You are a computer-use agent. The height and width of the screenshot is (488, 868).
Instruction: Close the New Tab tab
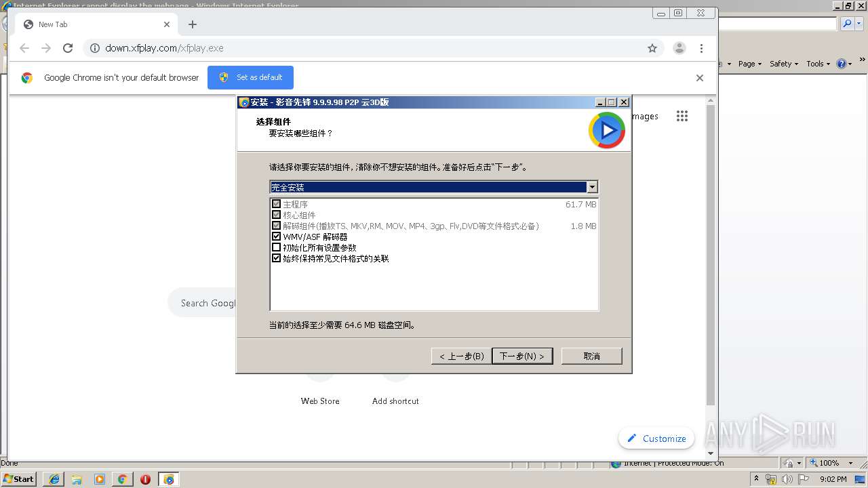coord(167,24)
